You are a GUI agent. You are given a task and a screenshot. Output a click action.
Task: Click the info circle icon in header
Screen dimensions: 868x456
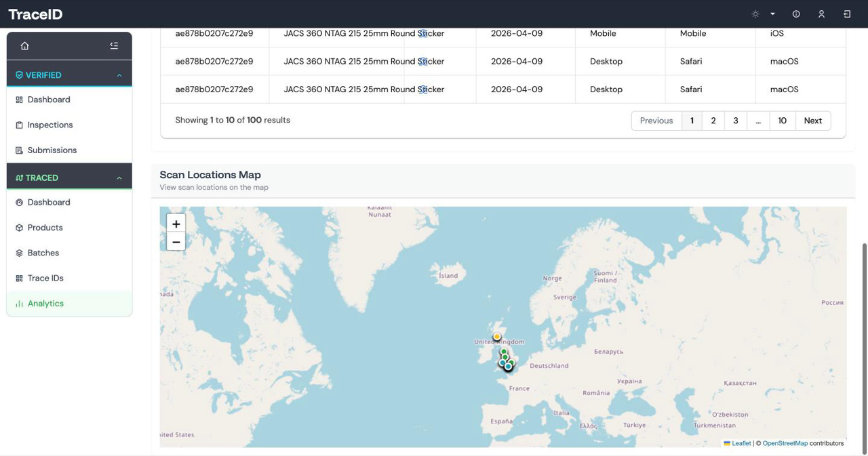pyautogui.click(x=796, y=14)
